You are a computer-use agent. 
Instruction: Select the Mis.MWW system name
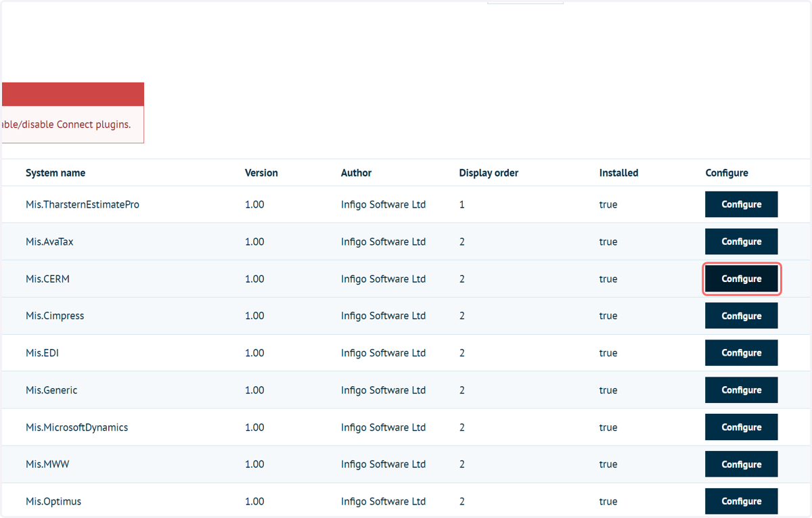pyautogui.click(x=47, y=465)
